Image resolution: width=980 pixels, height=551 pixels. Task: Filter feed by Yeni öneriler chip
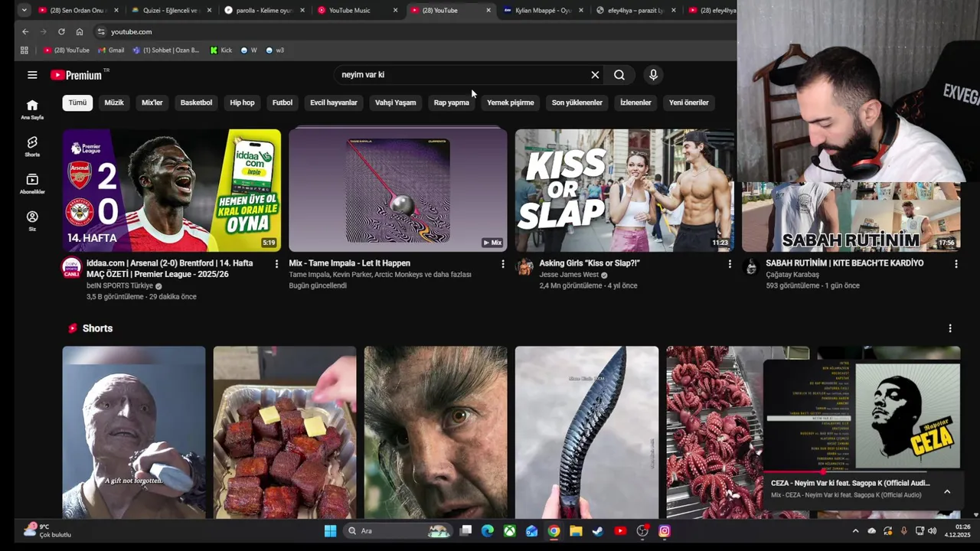point(689,103)
